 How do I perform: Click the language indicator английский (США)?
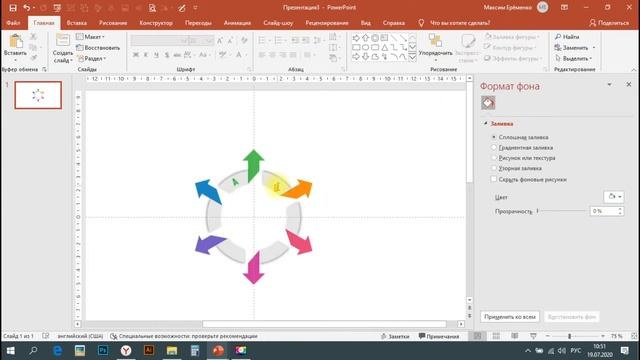point(80,336)
